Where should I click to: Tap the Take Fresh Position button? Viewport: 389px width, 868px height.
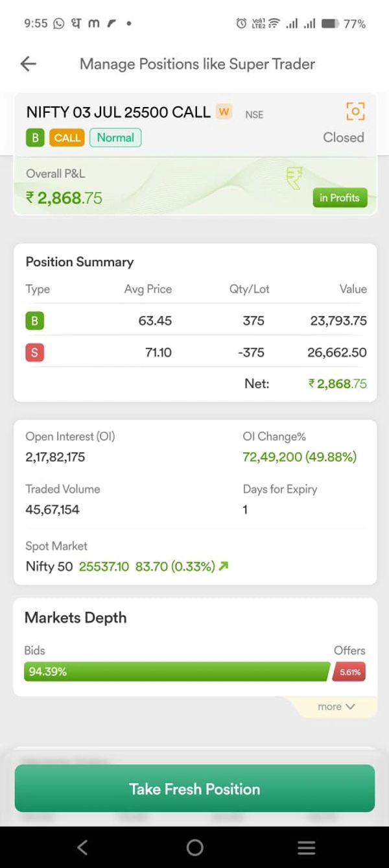click(x=194, y=789)
